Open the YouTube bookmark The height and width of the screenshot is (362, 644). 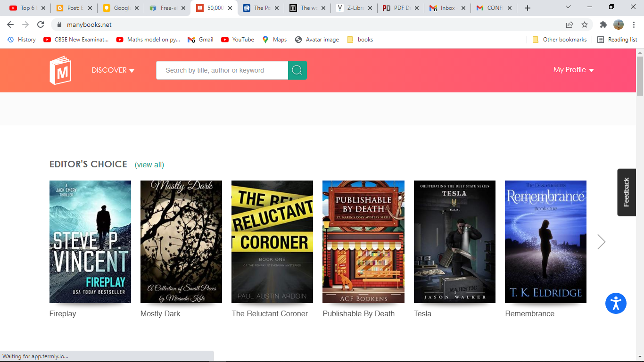[238, 40]
